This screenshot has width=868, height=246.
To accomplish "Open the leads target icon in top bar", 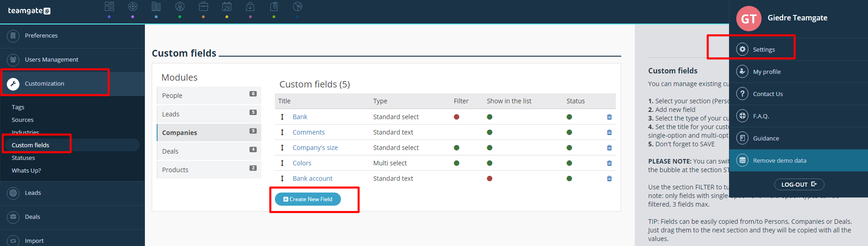I will (x=133, y=6).
